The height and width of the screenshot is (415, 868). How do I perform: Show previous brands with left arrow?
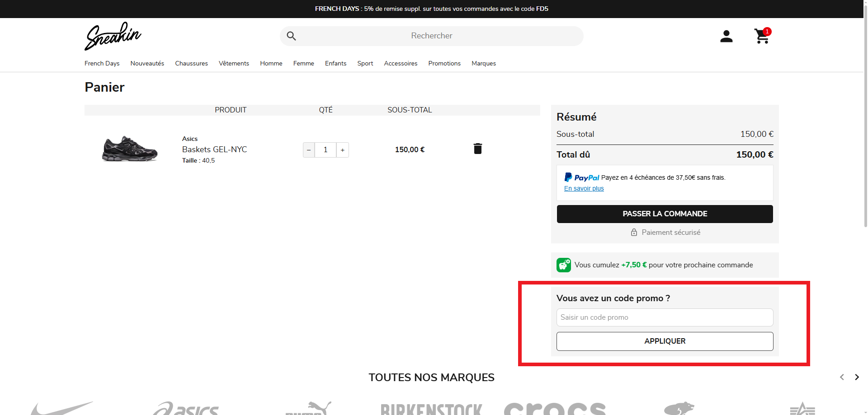click(x=842, y=377)
